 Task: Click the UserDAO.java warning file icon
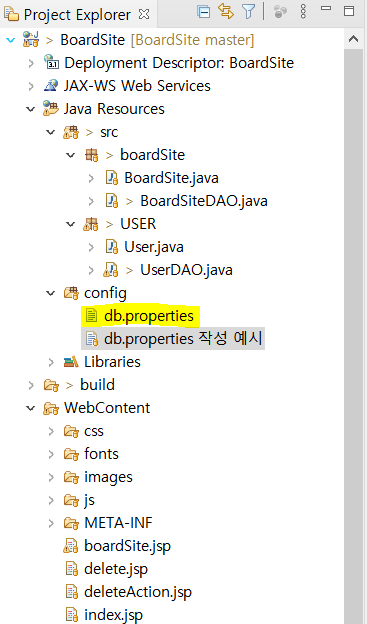tap(111, 270)
